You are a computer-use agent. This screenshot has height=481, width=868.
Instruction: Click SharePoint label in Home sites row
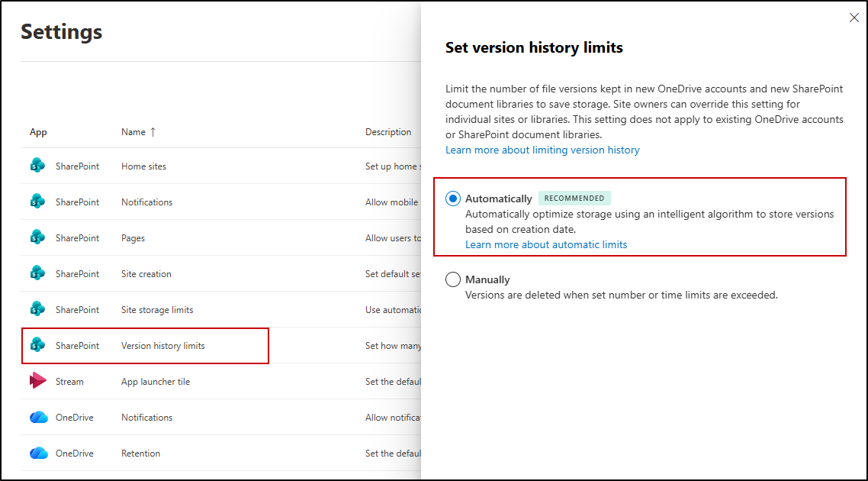click(78, 166)
